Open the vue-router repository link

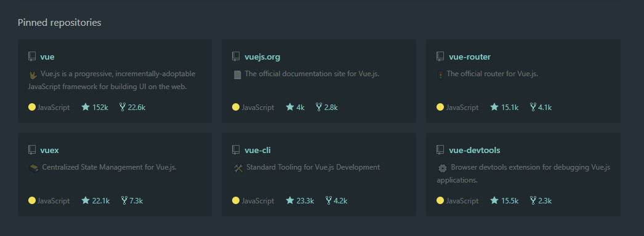click(469, 57)
